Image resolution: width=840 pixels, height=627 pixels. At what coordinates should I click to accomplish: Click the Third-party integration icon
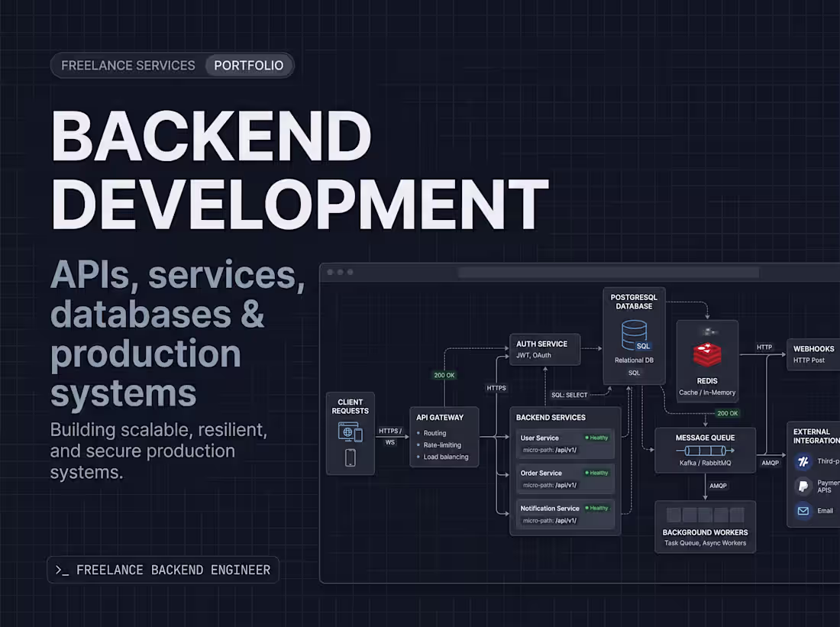(x=803, y=461)
